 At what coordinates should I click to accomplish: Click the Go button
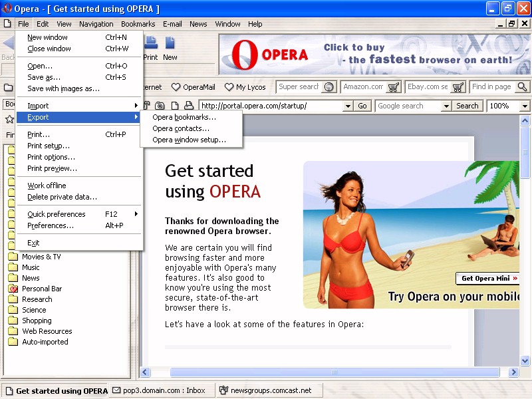[362, 106]
